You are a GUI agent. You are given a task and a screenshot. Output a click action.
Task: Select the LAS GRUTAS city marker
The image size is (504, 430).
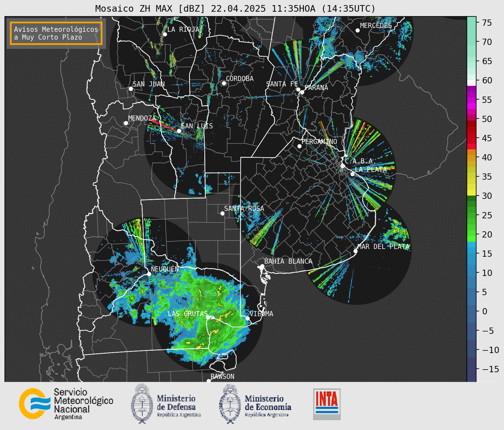point(208,318)
